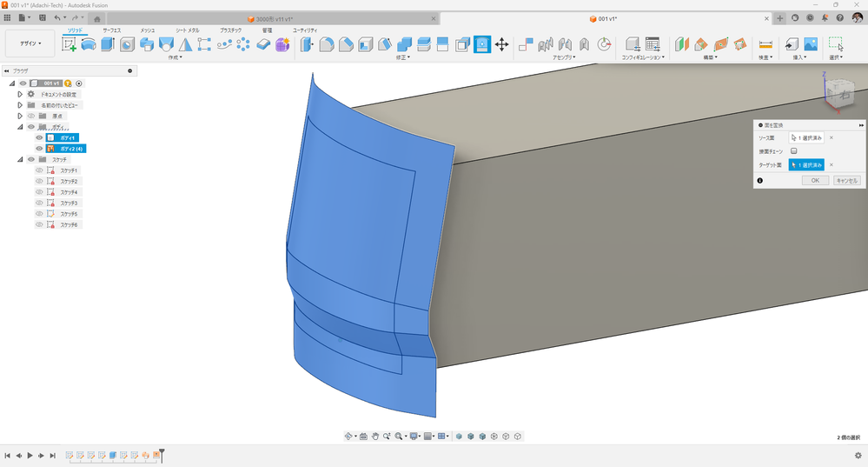Screen dimensions: 868x467
Task: Select the Shell tool icon
Action: [x=365, y=44]
